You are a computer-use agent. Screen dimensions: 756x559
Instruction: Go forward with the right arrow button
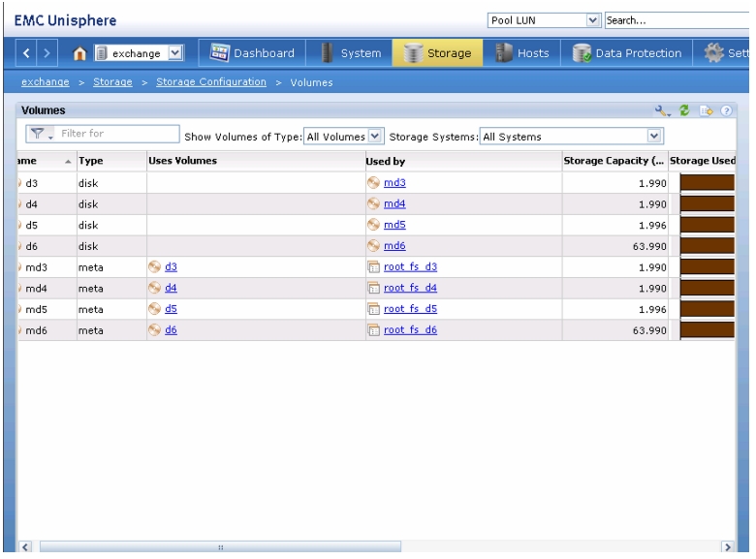[47, 53]
